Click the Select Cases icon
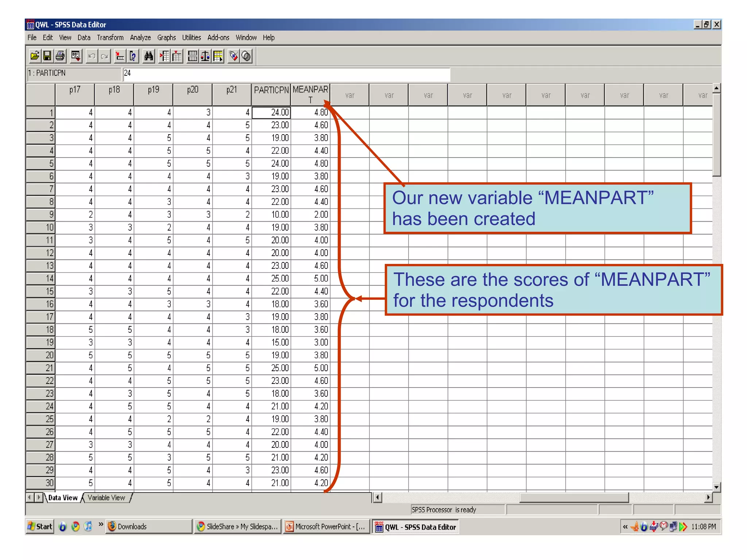 (218, 56)
